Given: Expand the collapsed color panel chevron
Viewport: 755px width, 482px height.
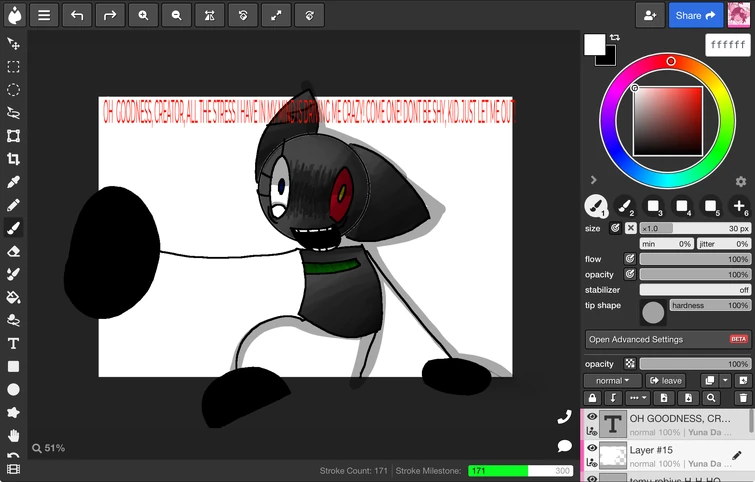Looking at the screenshot, I should pos(593,181).
